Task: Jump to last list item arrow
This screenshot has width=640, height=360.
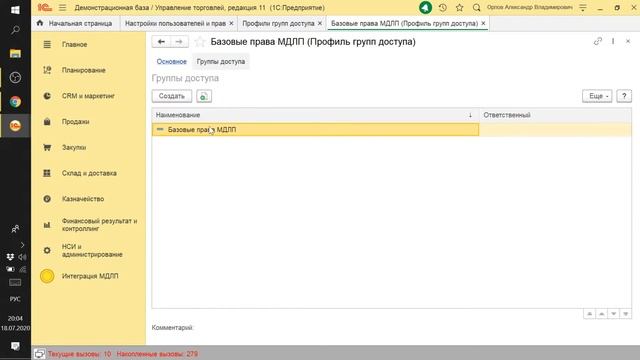Action: [625, 313]
